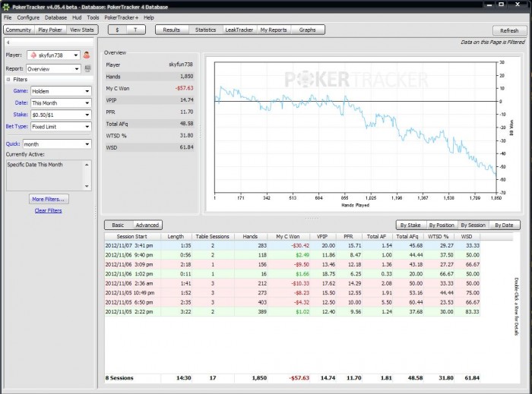Click the report settings icon beside Overview dropdown
The image size is (532, 394).
[x=87, y=69]
